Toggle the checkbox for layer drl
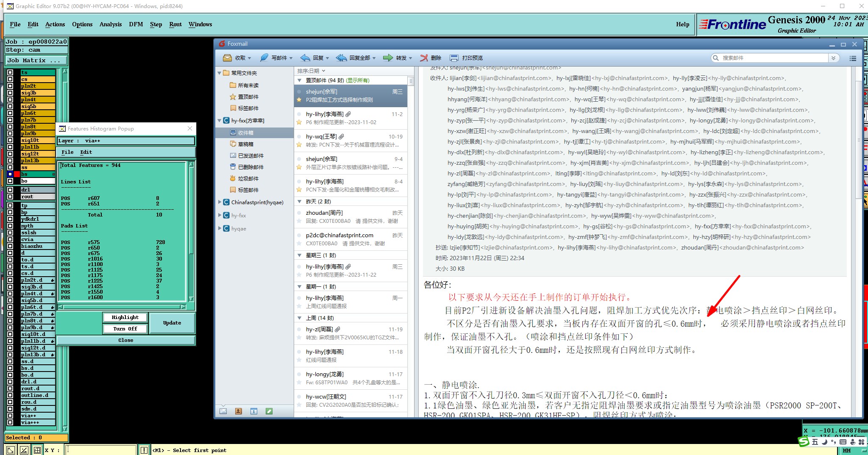The height and width of the screenshot is (455, 868). 10,190
